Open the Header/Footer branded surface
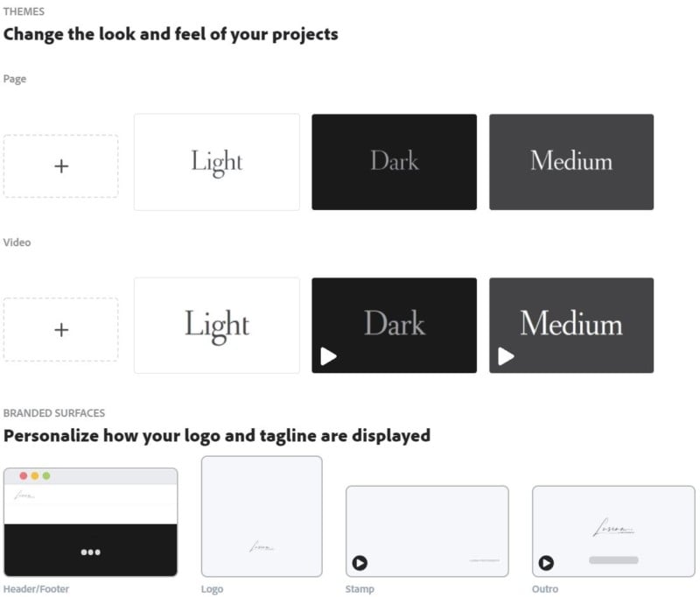 (90, 522)
